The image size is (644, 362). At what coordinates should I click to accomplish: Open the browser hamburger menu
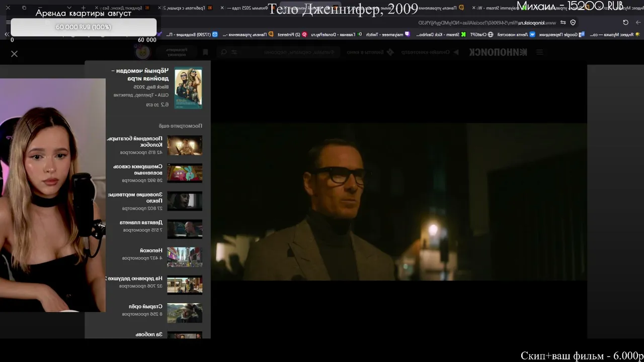pyautogui.click(x=8, y=22)
